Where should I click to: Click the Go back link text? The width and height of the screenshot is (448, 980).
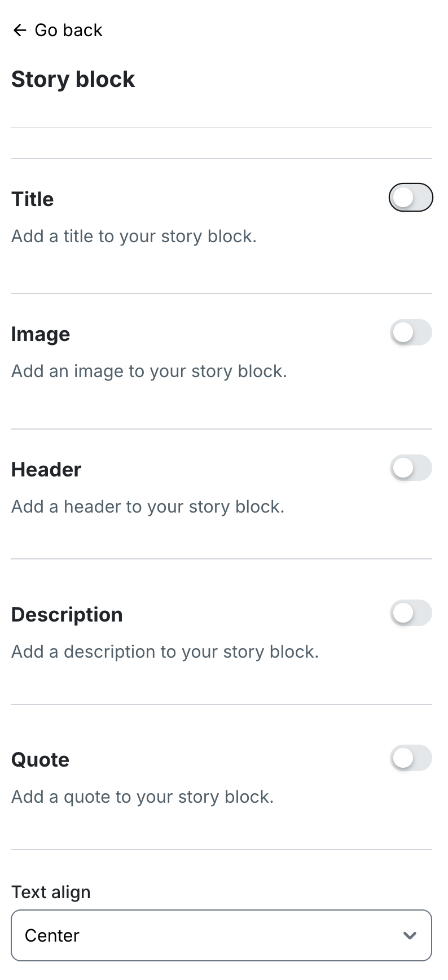click(x=68, y=30)
